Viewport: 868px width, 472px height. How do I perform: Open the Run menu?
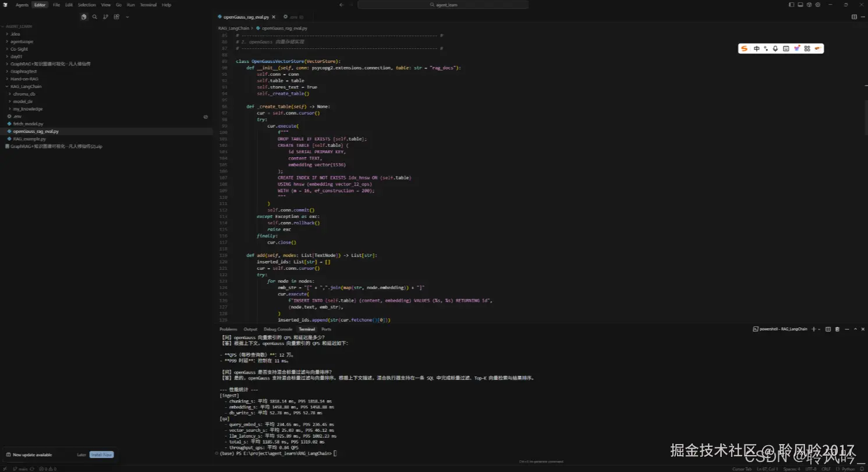click(130, 5)
